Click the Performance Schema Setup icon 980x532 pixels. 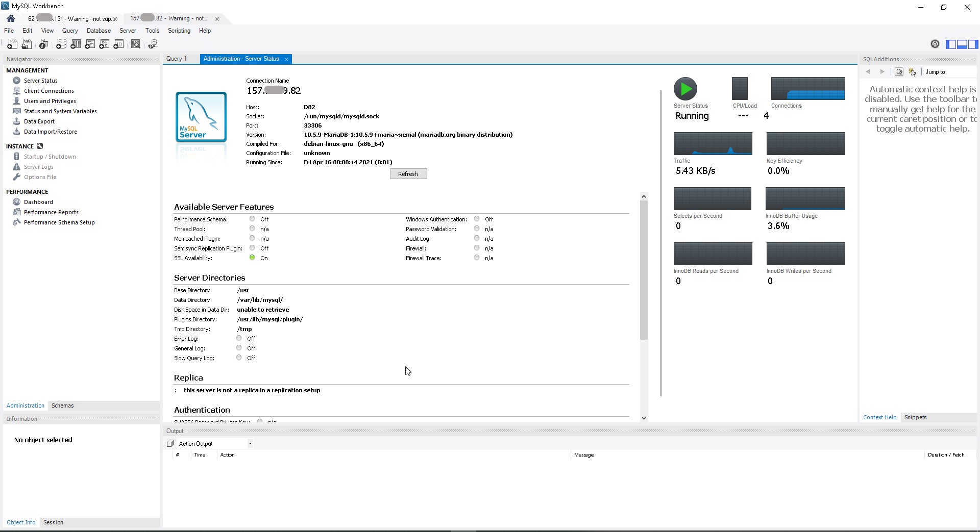(x=17, y=222)
